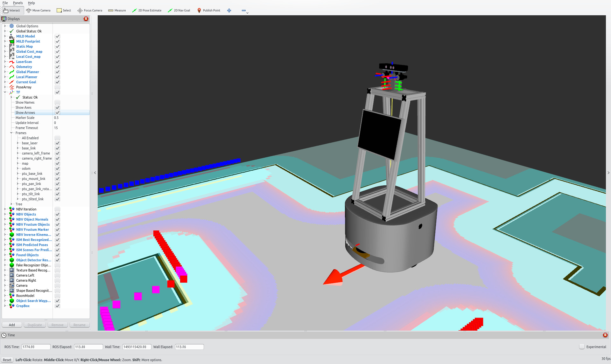This screenshot has height=364, width=611.
Task: Disable the LaserScan display checkbox
Action: 57,62
